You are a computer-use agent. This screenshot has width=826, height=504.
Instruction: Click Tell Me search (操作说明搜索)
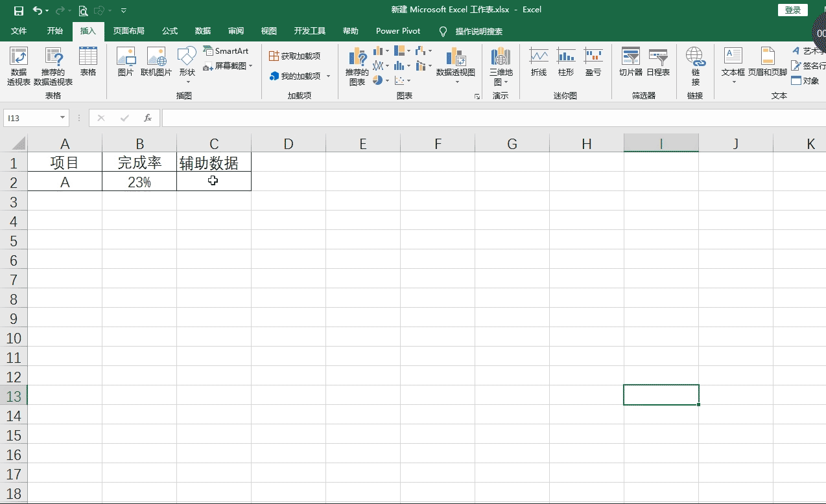coord(478,31)
